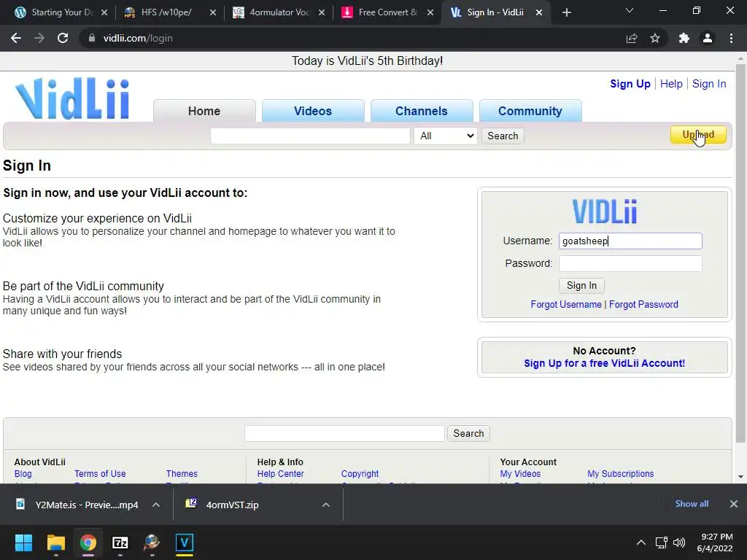747x560 pixels.
Task: Bookmark this page with the star icon
Action: point(655,38)
